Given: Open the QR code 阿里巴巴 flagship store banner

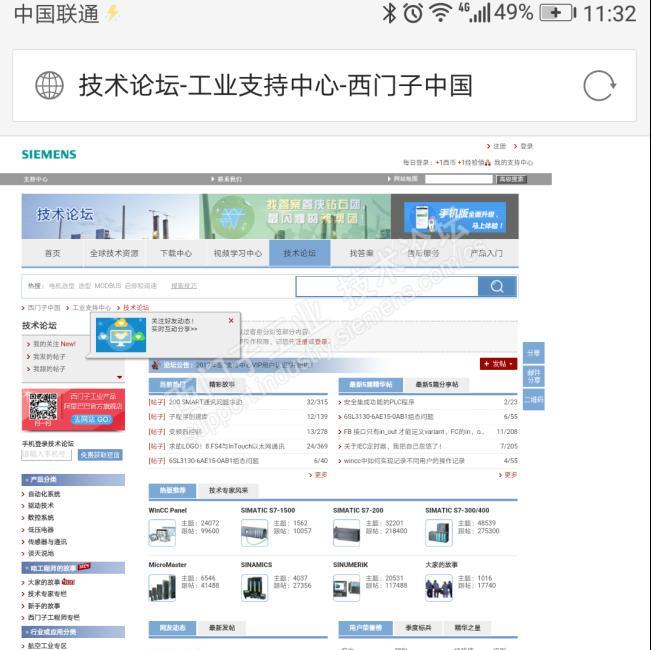Looking at the screenshot, I should 73,410.
